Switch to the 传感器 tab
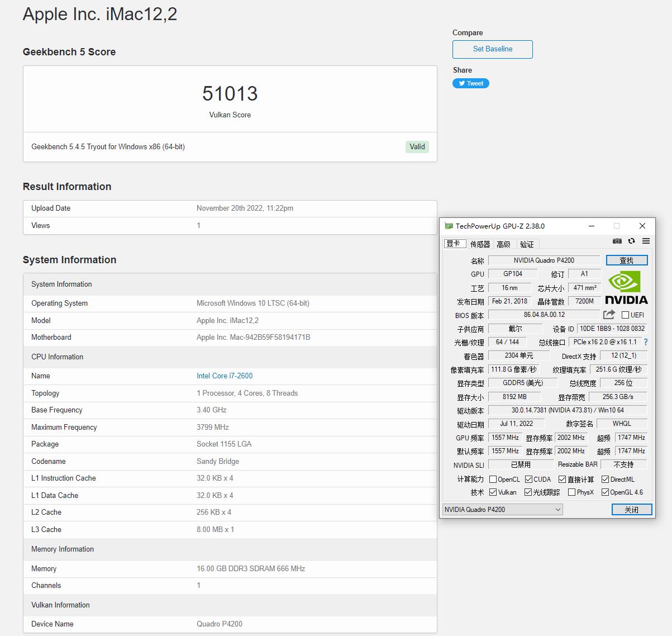 point(480,244)
